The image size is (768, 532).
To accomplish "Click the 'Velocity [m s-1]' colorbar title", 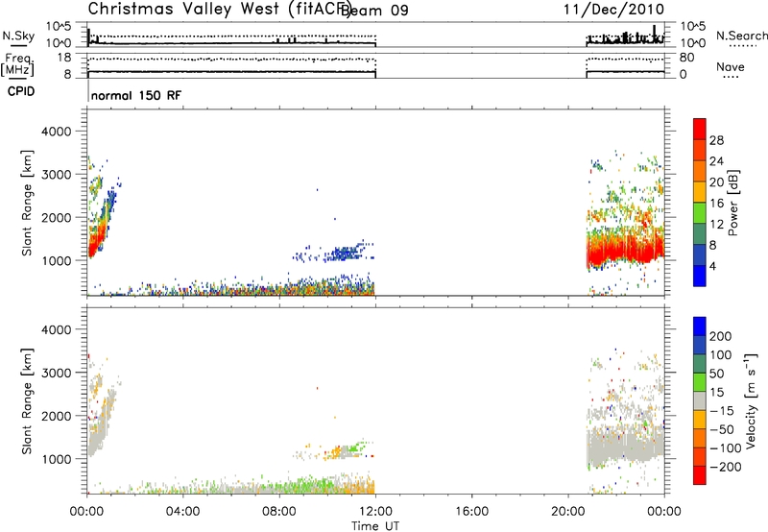I will tap(752, 400).
